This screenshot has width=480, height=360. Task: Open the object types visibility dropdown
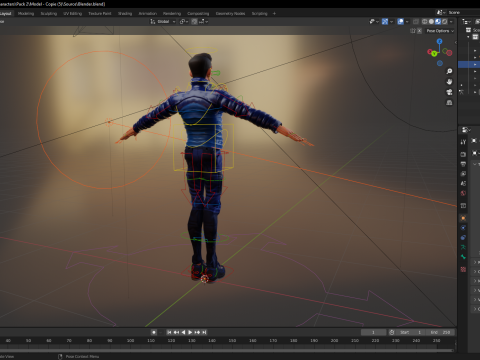click(x=374, y=21)
